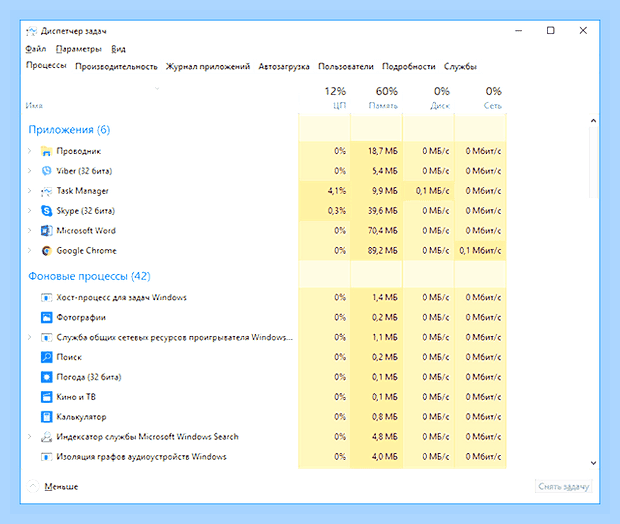Select the Изоляция графов аудиоустройств icon

pyautogui.click(x=46, y=457)
